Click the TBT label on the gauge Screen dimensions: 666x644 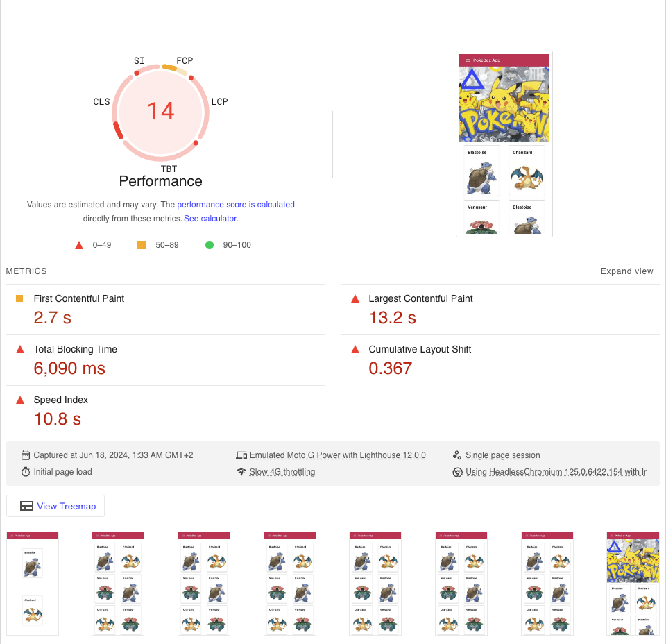169,169
